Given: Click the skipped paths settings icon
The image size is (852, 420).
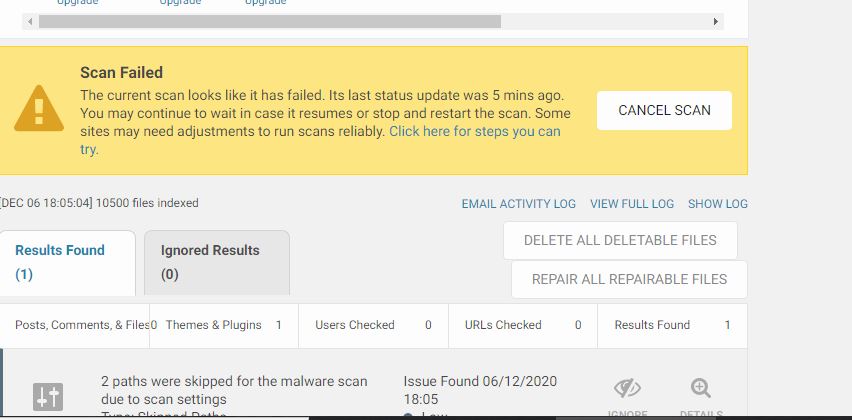Looking at the screenshot, I should pos(48,397).
